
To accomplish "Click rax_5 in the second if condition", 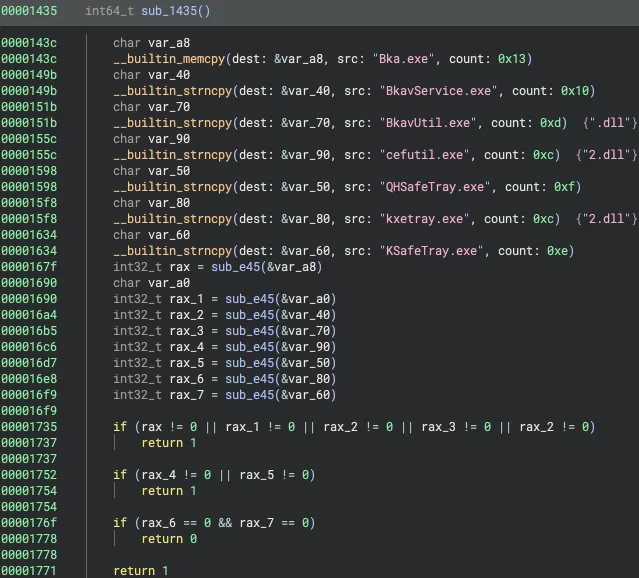I will (x=257, y=475).
